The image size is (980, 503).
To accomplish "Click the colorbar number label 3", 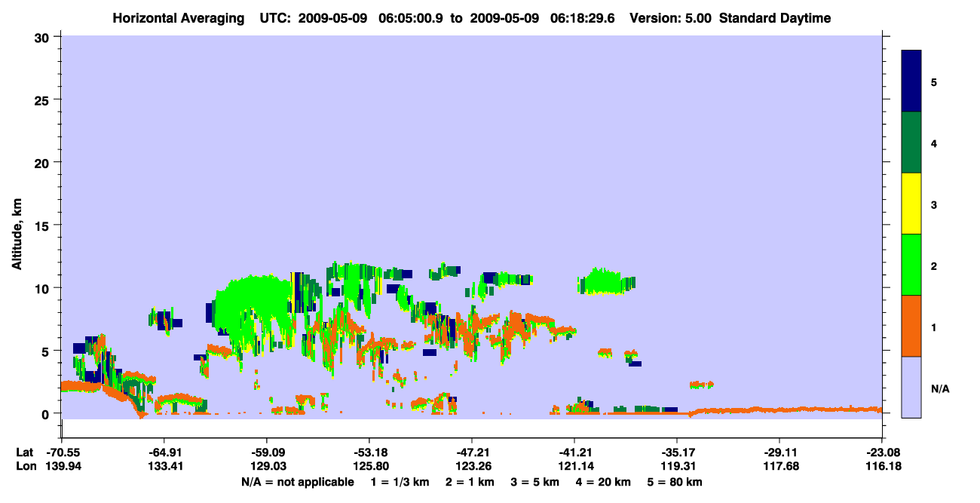I will point(934,205).
